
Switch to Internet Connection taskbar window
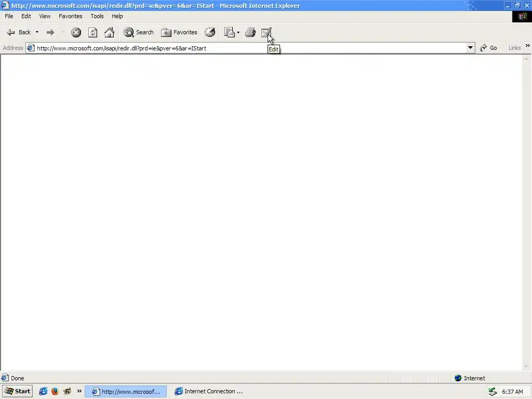click(x=209, y=391)
